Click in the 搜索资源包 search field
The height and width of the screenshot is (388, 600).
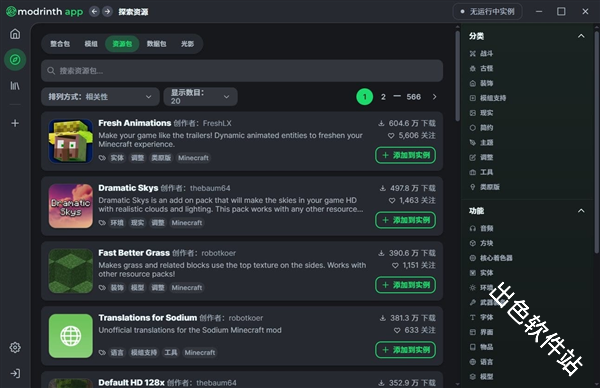[242, 71]
